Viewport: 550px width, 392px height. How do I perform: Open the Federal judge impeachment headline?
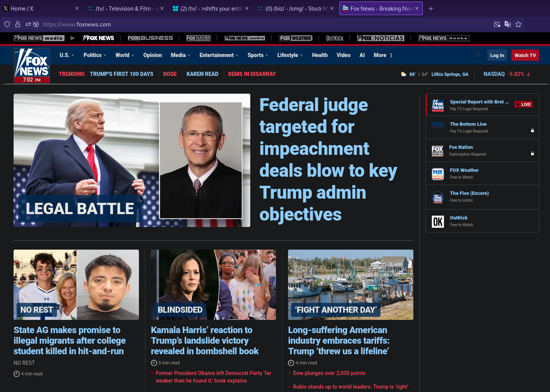pyautogui.click(x=328, y=160)
